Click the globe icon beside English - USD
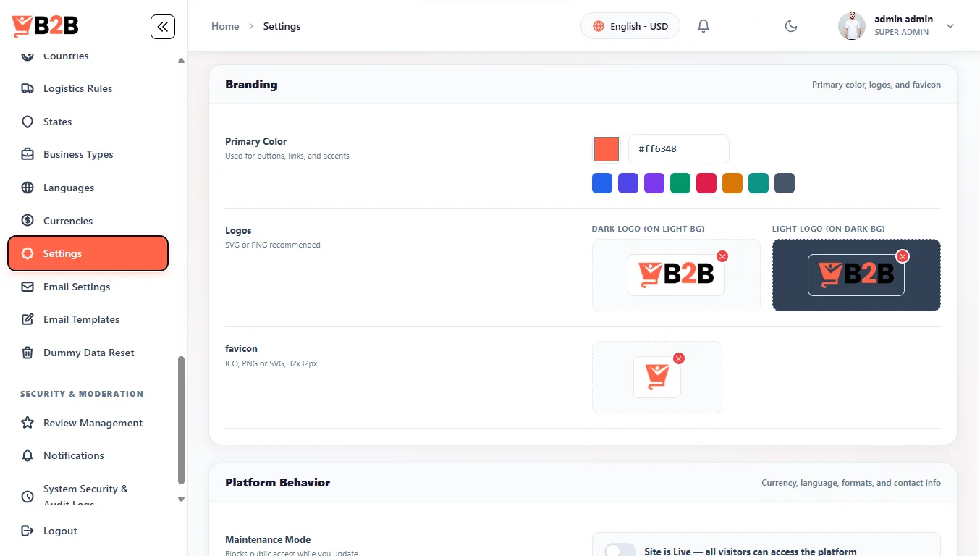The width and height of the screenshot is (980, 556). pos(599,26)
